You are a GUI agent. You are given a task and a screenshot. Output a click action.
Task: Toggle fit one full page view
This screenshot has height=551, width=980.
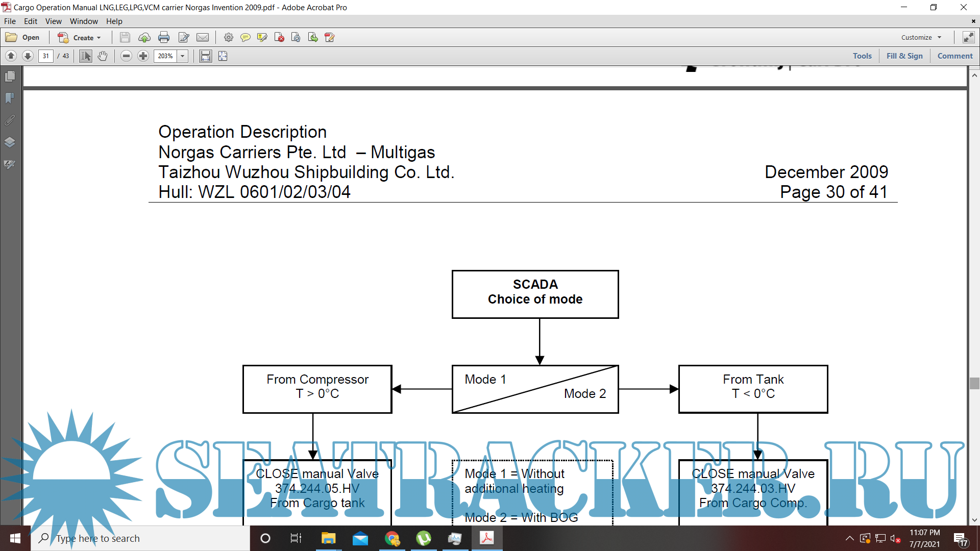point(223,56)
